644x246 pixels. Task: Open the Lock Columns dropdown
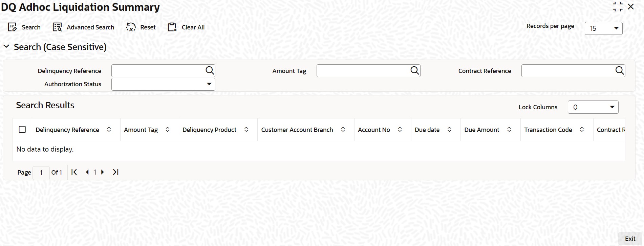593,107
